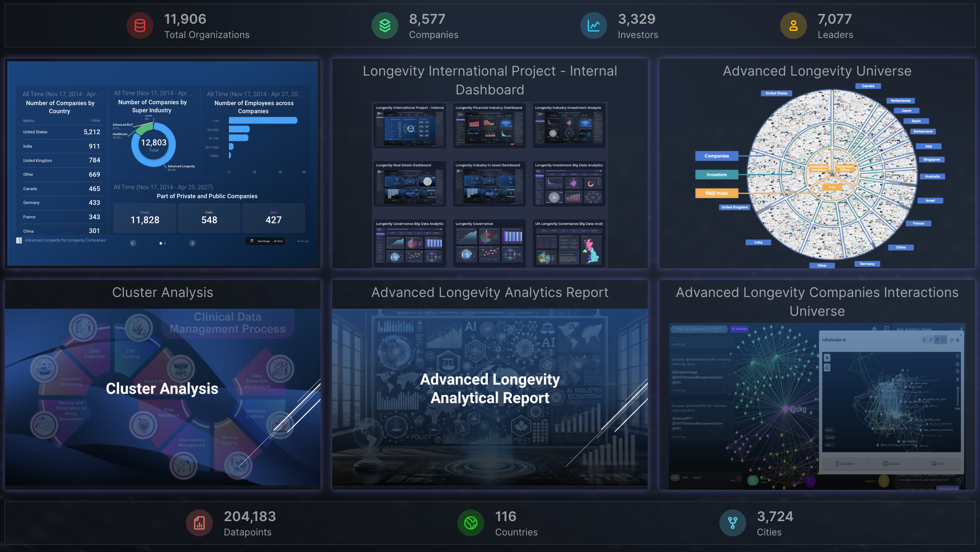Click the Investors line-chart icon
This screenshot has width=980, height=552.
point(593,26)
